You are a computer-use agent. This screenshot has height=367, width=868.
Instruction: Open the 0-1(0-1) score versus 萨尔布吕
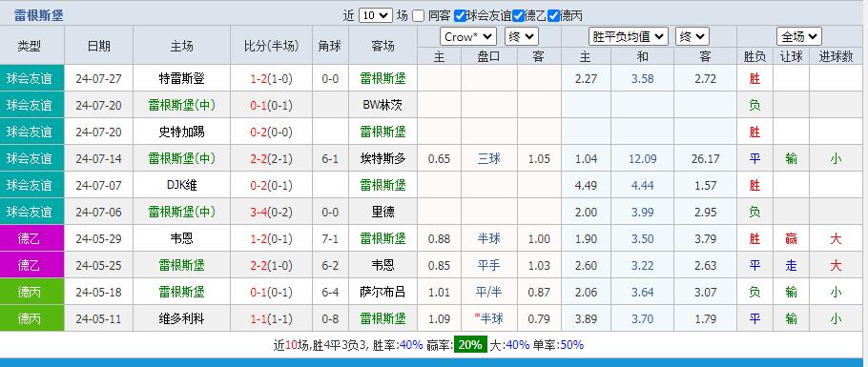tap(271, 292)
